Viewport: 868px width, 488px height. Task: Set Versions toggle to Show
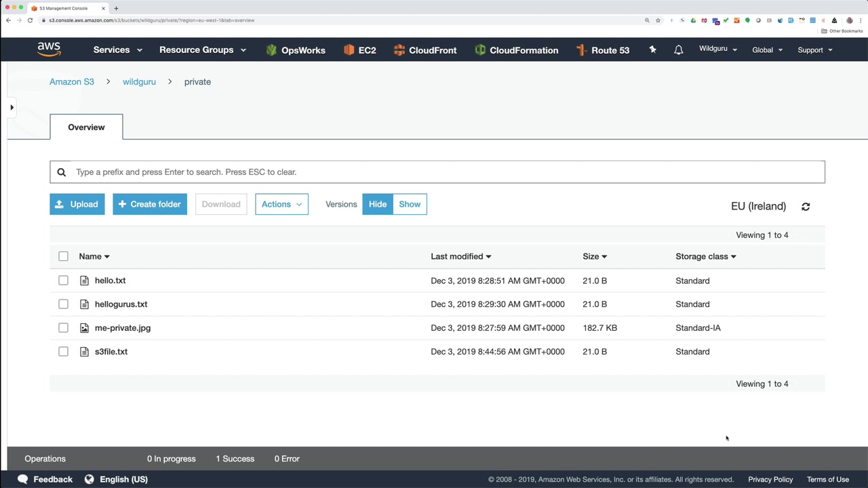(410, 204)
